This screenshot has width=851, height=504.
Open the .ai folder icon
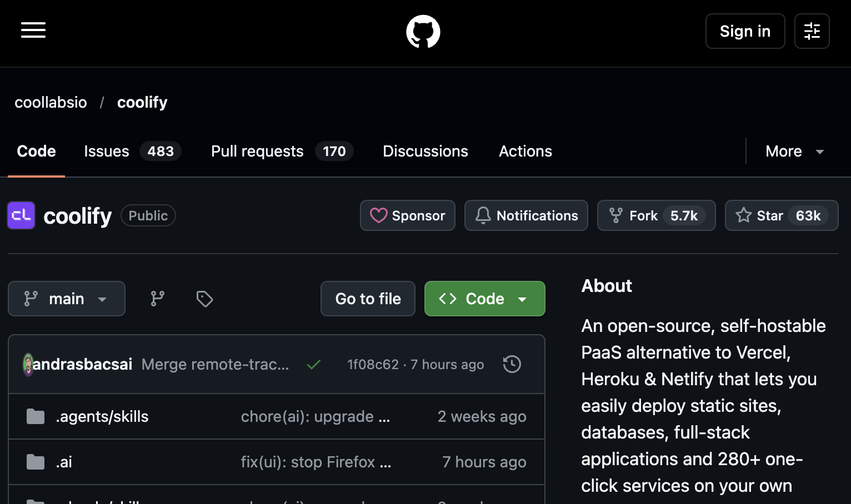(36, 462)
